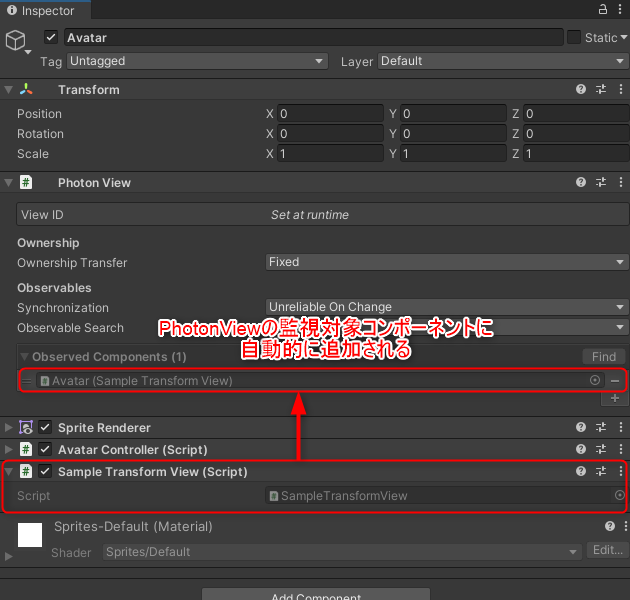This screenshot has height=600, width=630.
Task: Toggle the Avatar active checkbox
Action: pyautogui.click(x=51, y=37)
